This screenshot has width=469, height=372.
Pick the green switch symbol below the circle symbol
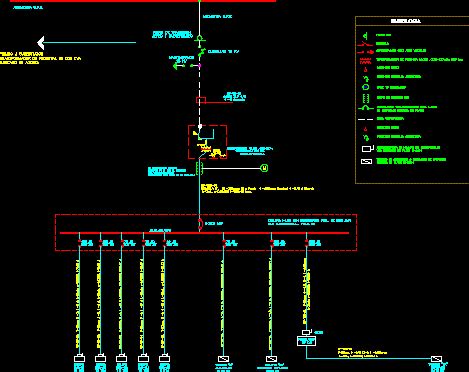pyautogui.click(x=201, y=53)
